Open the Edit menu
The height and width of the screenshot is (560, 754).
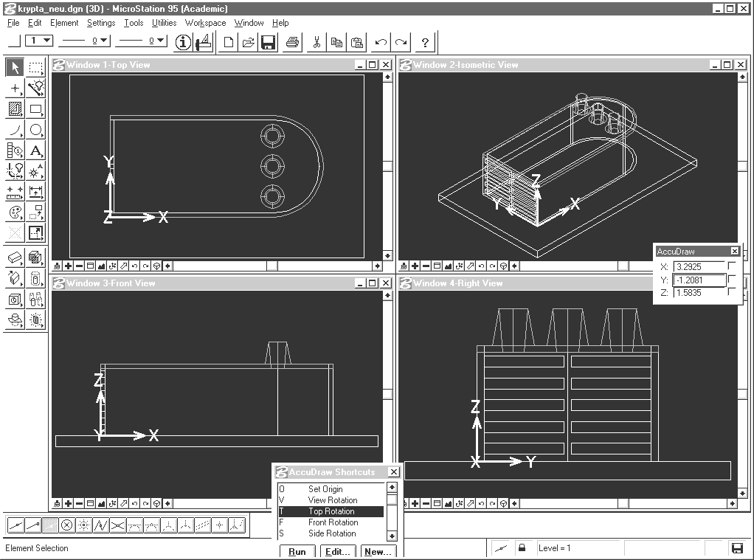(x=35, y=23)
